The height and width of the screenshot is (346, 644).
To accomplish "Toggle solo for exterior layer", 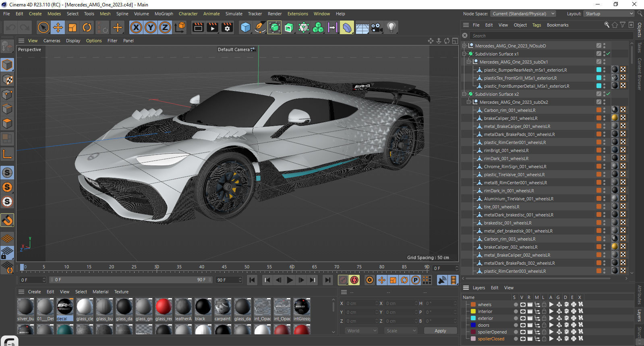I will tap(516, 318).
